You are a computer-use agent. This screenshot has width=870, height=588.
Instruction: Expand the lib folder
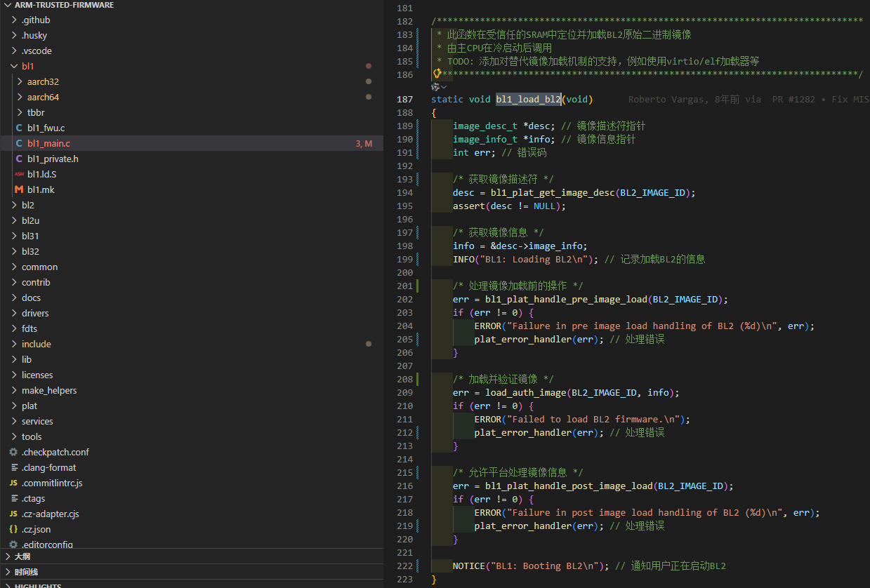coord(15,359)
